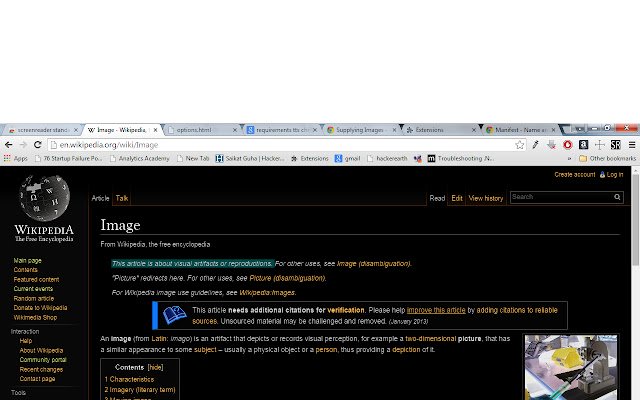Image resolution: width=640 pixels, height=400 pixels.
Task: Open the Apps grid shortcut
Action: pyautogui.click(x=16, y=158)
